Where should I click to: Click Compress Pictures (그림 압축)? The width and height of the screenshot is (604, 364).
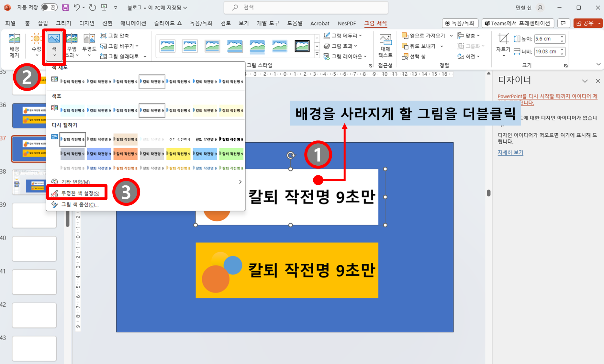pyautogui.click(x=115, y=36)
